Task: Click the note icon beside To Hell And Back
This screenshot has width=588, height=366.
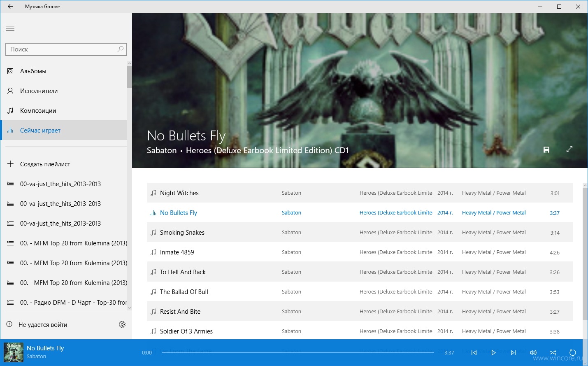Action: [153, 272]
